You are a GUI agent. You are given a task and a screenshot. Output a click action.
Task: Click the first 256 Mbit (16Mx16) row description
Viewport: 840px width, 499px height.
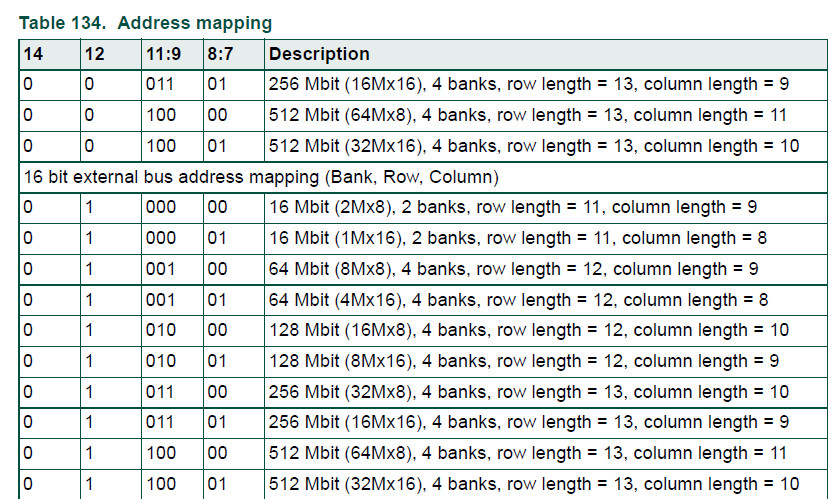546,85
